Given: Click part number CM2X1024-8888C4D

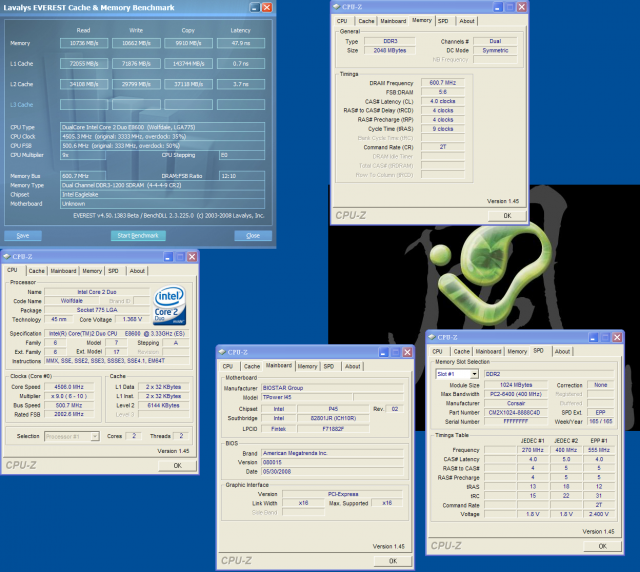Looking at the screenshot, I should [516, 413].
